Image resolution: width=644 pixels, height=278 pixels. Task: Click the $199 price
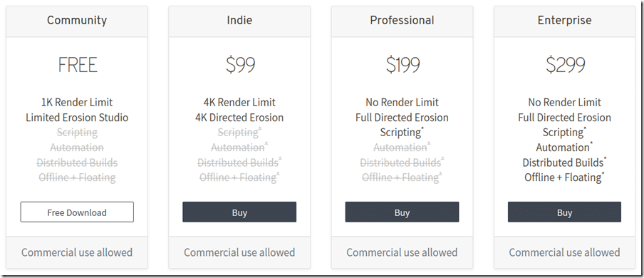(403, 65)
